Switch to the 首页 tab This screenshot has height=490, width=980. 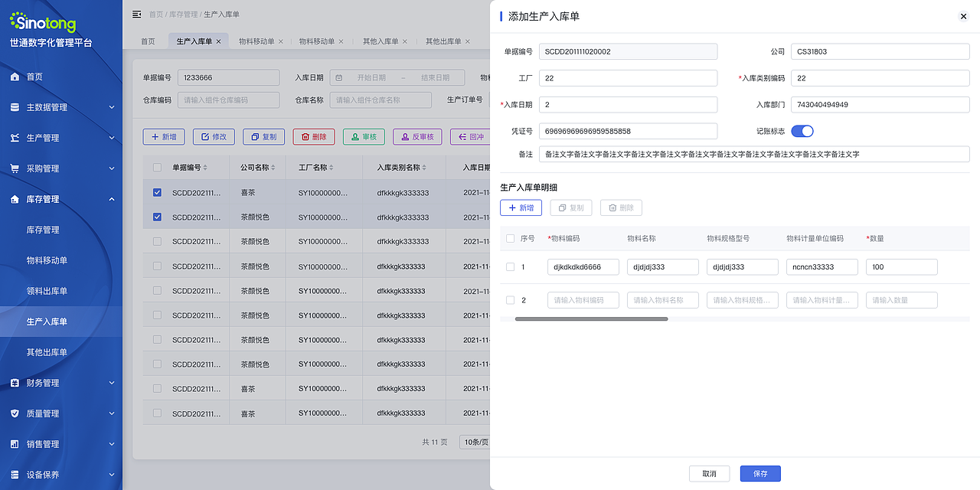148,41
